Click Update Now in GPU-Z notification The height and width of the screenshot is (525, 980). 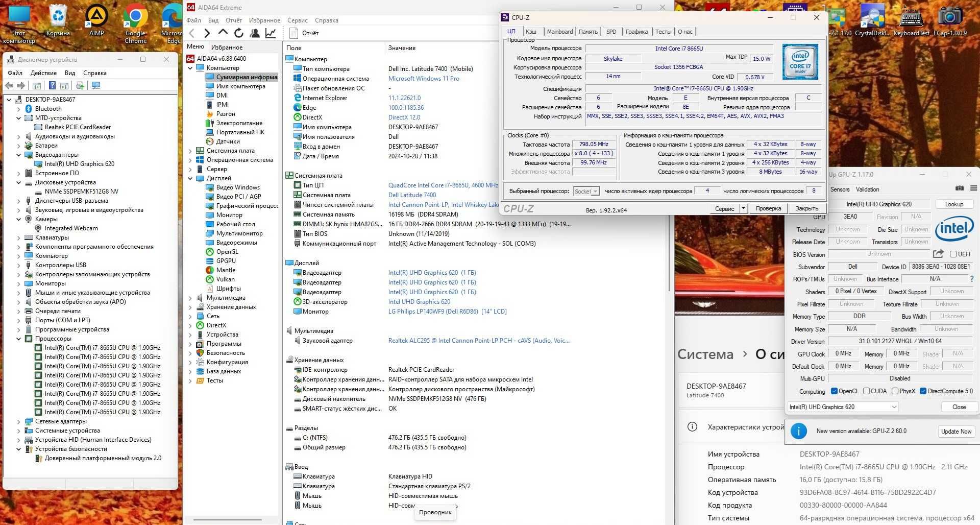click(x=956, y=431)
